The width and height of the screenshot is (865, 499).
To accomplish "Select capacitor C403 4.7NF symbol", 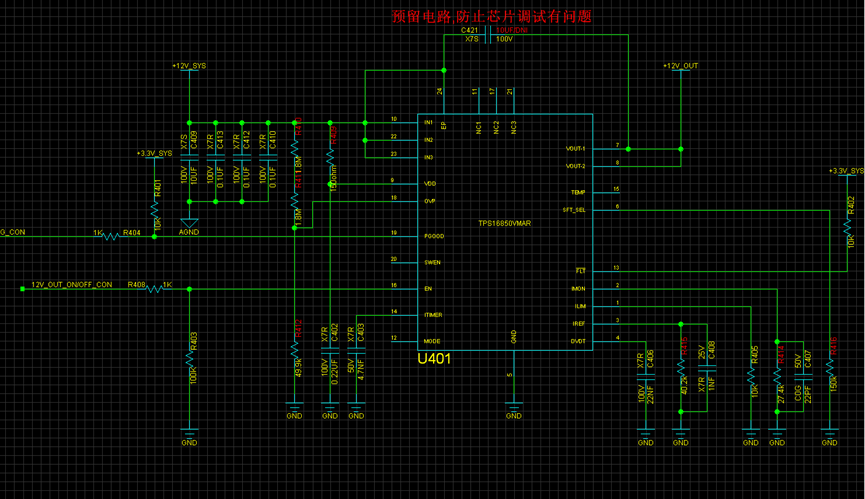I will (x=356, y=351).
